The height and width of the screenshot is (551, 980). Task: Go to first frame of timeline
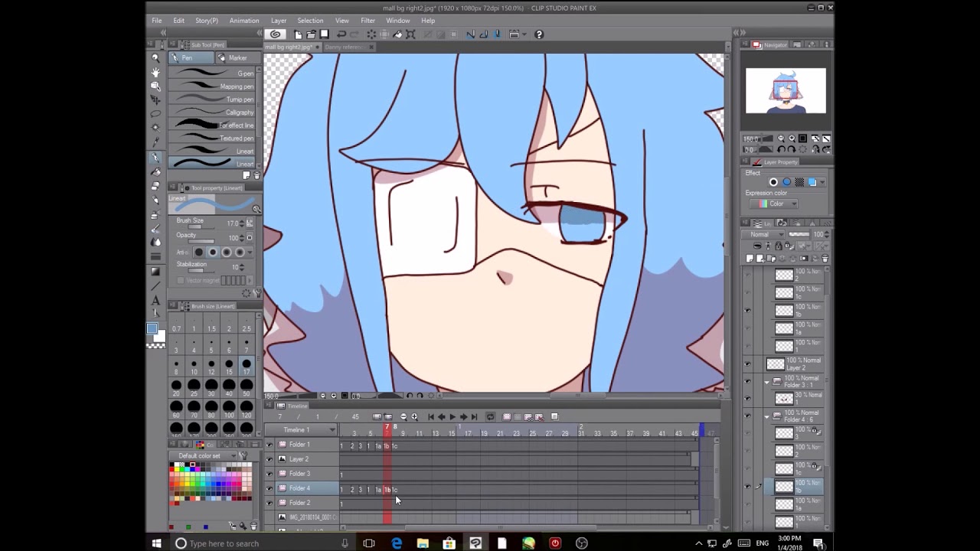pos(431,417)
